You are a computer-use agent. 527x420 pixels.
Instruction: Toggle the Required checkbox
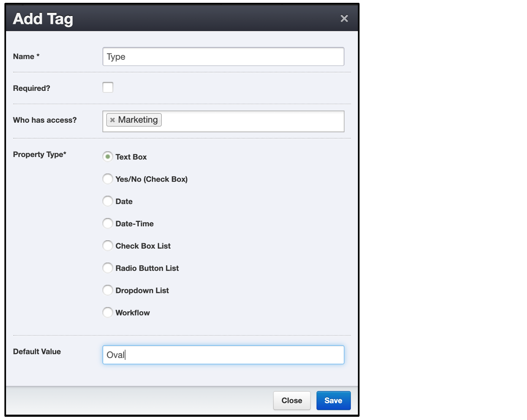pyautogui.click(x=108, y=87)
